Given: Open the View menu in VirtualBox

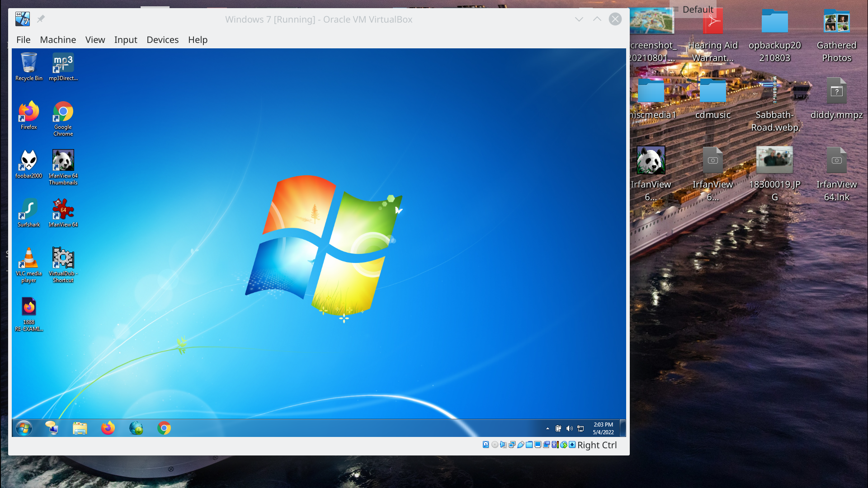Looking at the screenshot, I should pyautogui.click(x=95, y=40).
